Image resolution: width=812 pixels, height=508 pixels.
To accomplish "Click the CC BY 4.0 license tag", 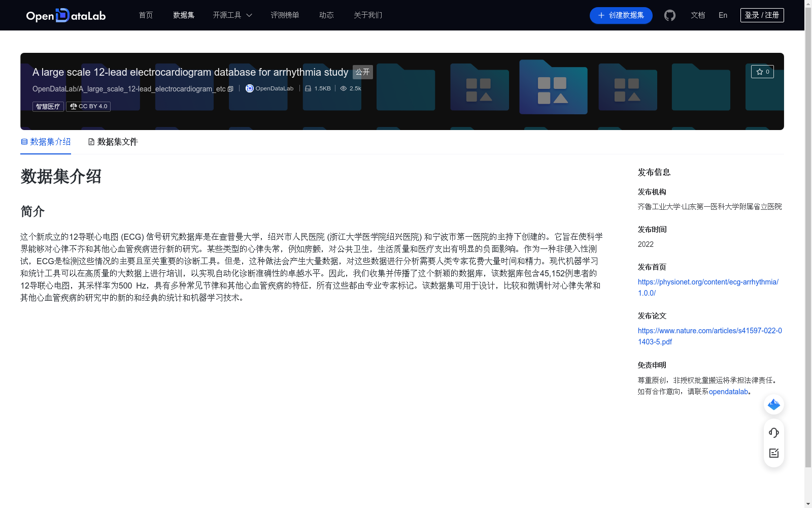I will pos(88,106).
